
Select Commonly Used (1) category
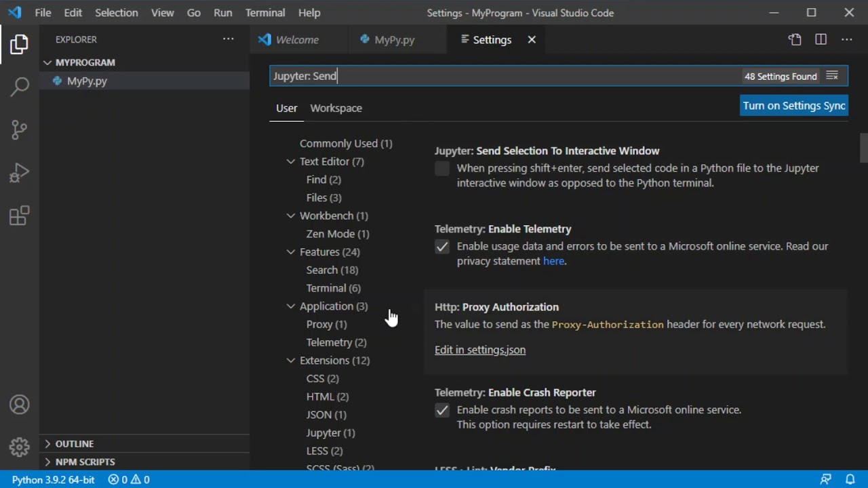[x=346, y=144]
